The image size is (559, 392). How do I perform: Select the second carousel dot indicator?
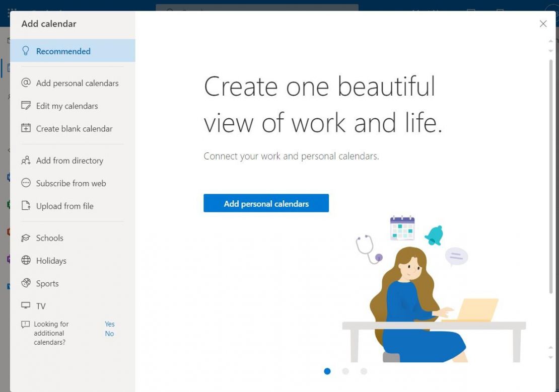[345, 371]
